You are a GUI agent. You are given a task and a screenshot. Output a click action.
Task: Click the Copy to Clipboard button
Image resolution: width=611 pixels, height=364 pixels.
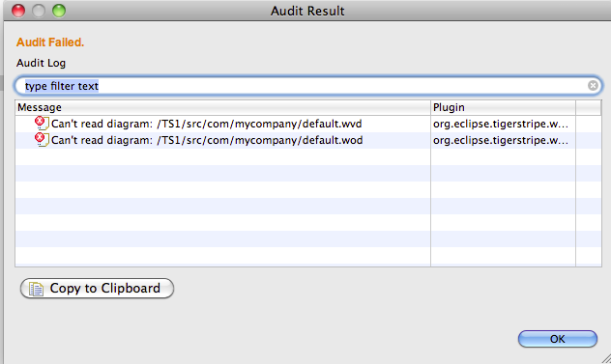tap(97, 289)
